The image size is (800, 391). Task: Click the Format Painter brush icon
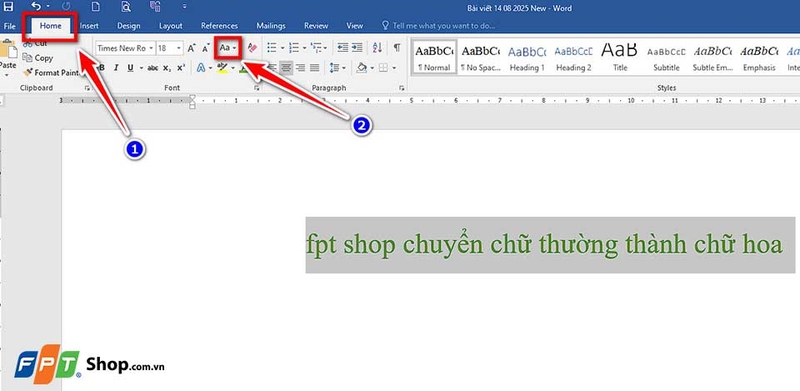pyautogui.click(x=28, y=72)
